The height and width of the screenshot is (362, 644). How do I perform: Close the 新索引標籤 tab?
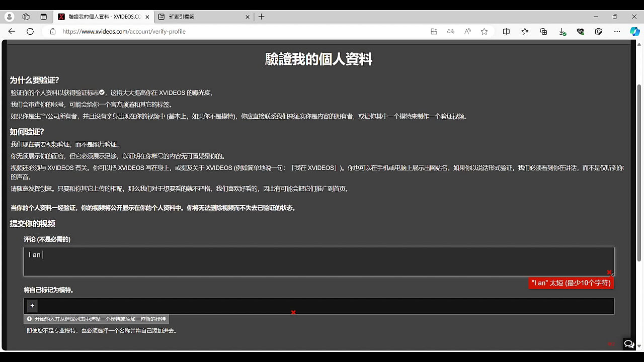(x=248, y=17)
